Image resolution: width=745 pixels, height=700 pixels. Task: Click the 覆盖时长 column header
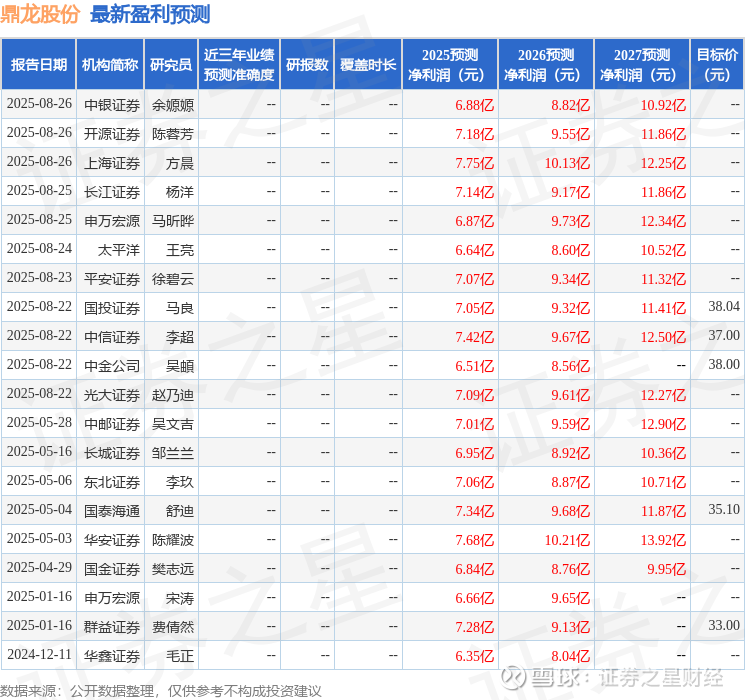point(368,65)
